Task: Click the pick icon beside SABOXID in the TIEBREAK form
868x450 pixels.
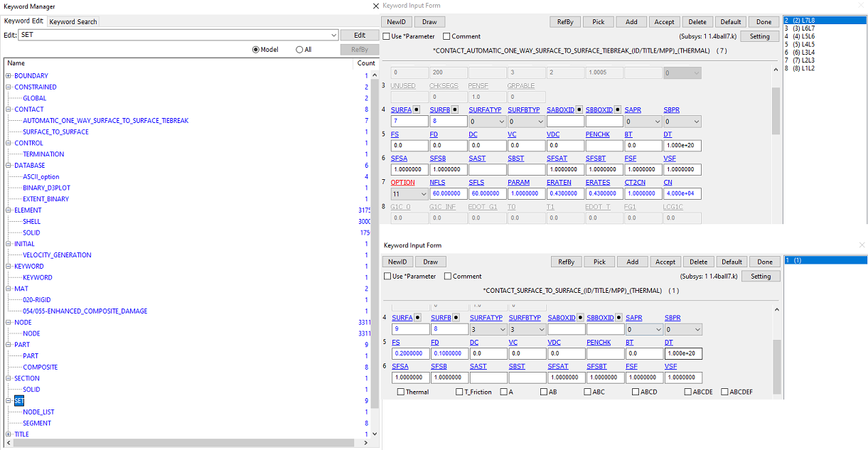Action: click(579, 109)
